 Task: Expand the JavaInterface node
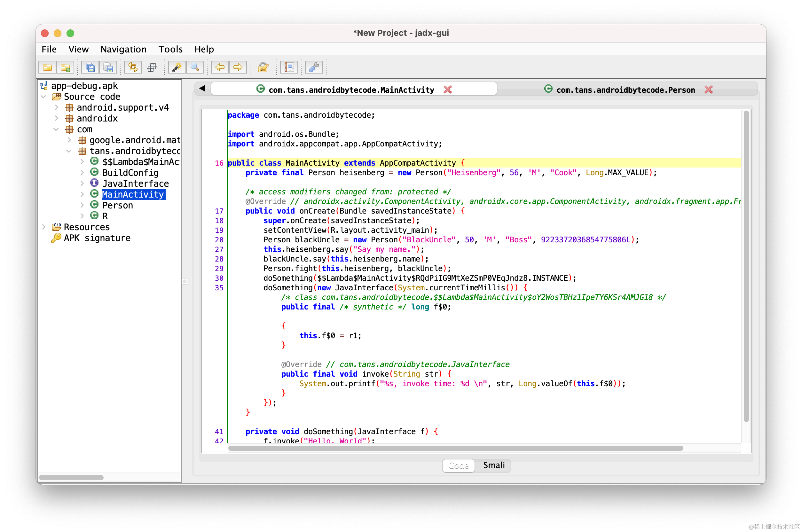[82, 184]
